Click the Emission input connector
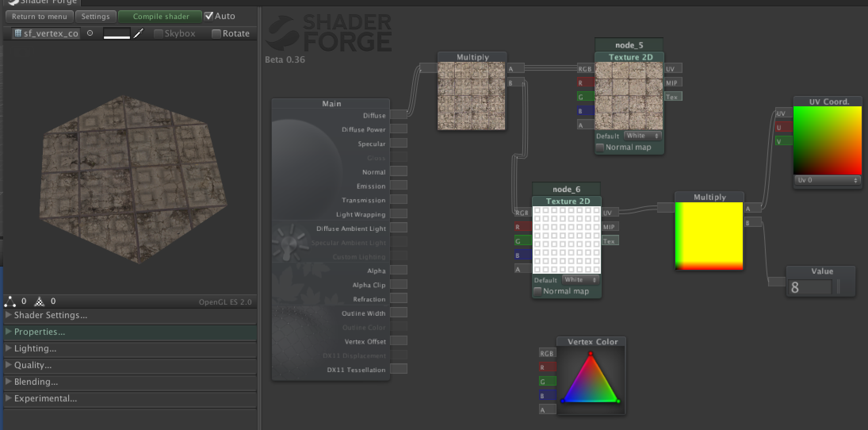The height and width of the screenshot is (430, 868). tap(398, 185)
